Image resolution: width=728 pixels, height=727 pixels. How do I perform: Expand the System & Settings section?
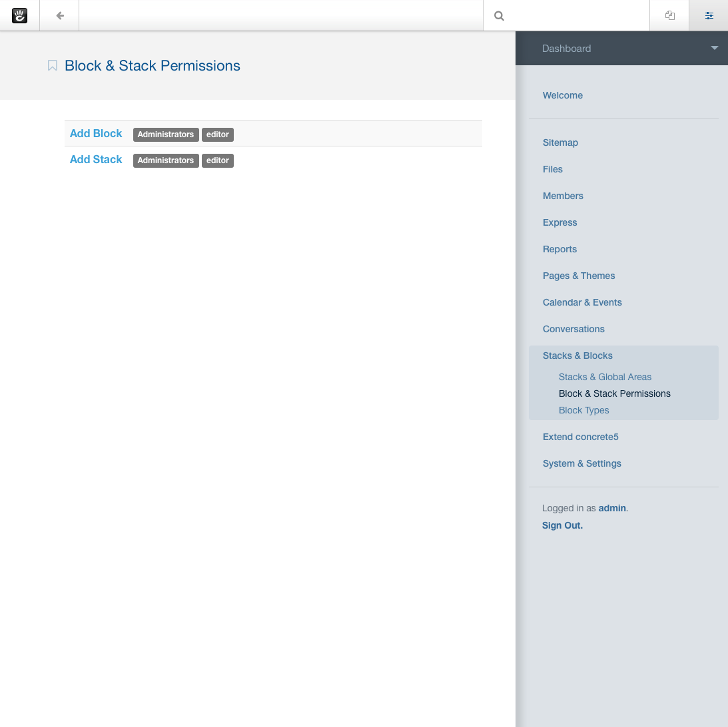point(581,463)
